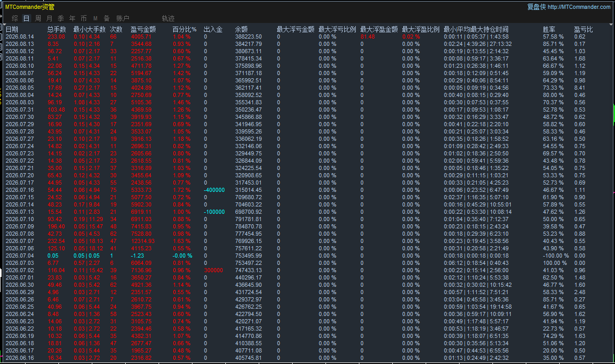Click the -1.23 loss amount
The height and width of the screenshot is (364, 615).
(137, 256)
